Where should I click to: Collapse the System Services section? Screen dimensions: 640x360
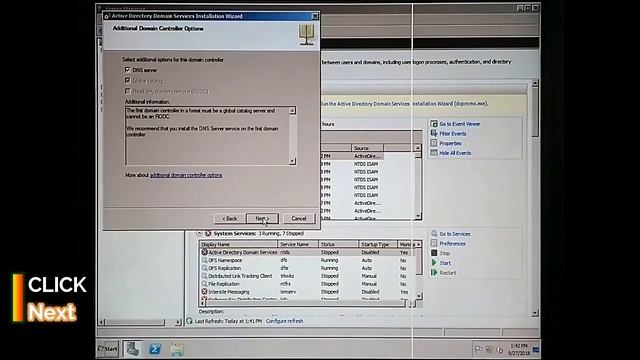click(x=199, y=233)
